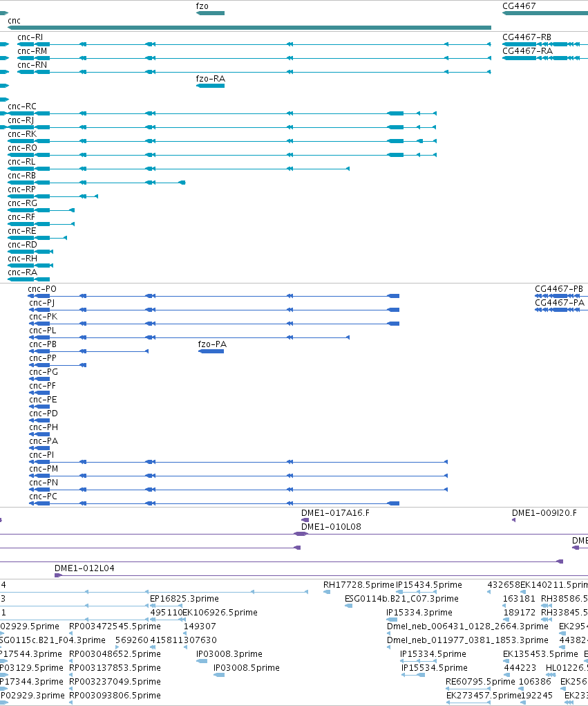
Task: Click the cnc-RH transcript label
Action: [x=23, y=259]
